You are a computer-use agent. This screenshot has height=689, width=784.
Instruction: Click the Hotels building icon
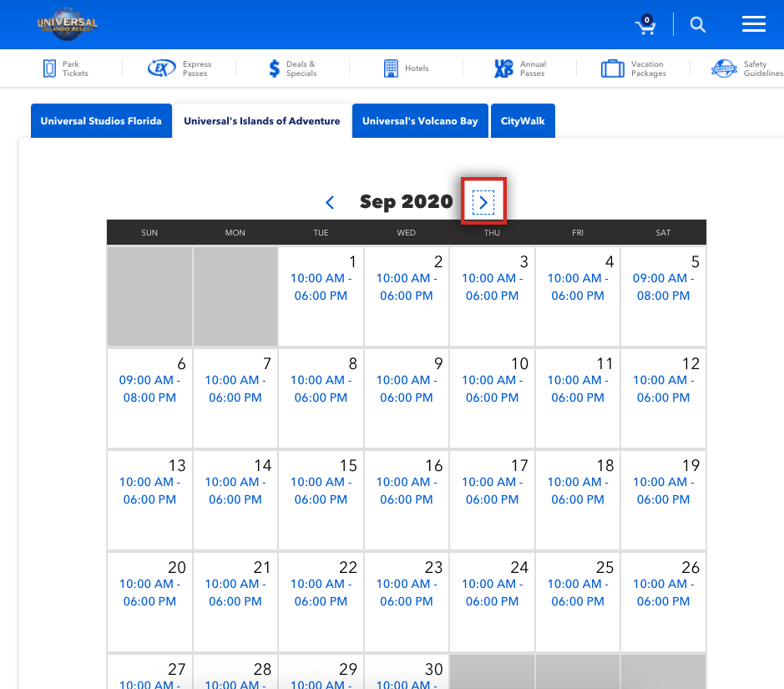[391, 68]
